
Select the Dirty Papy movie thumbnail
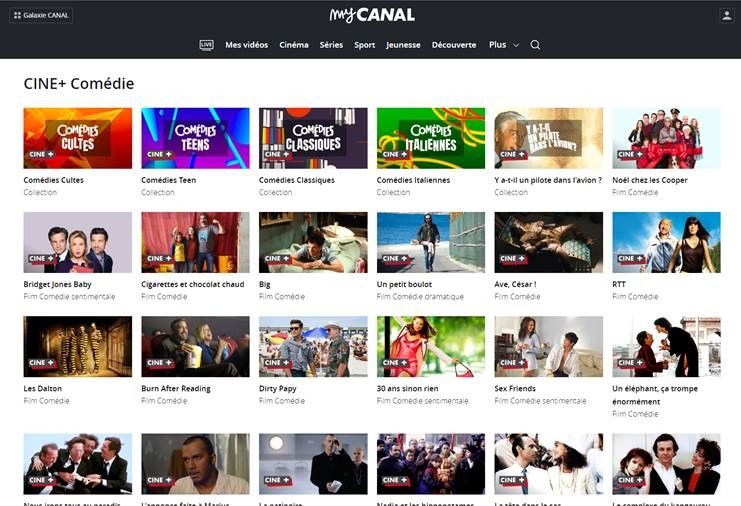(313, 346)
